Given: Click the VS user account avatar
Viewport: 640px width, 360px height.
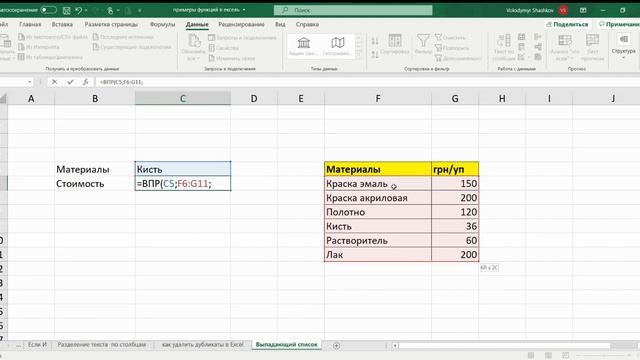Looking at the screenshot, I should (x=563, y=10).
